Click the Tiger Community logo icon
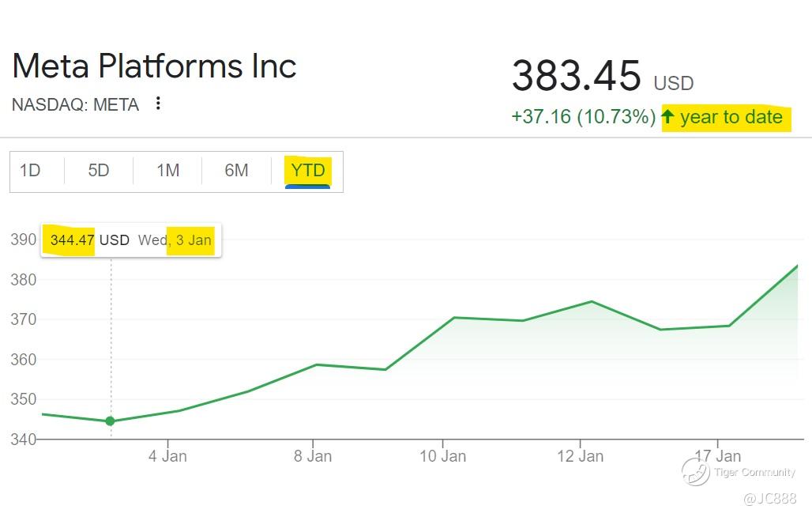812x517 pixels. click(x=696, y=472)
